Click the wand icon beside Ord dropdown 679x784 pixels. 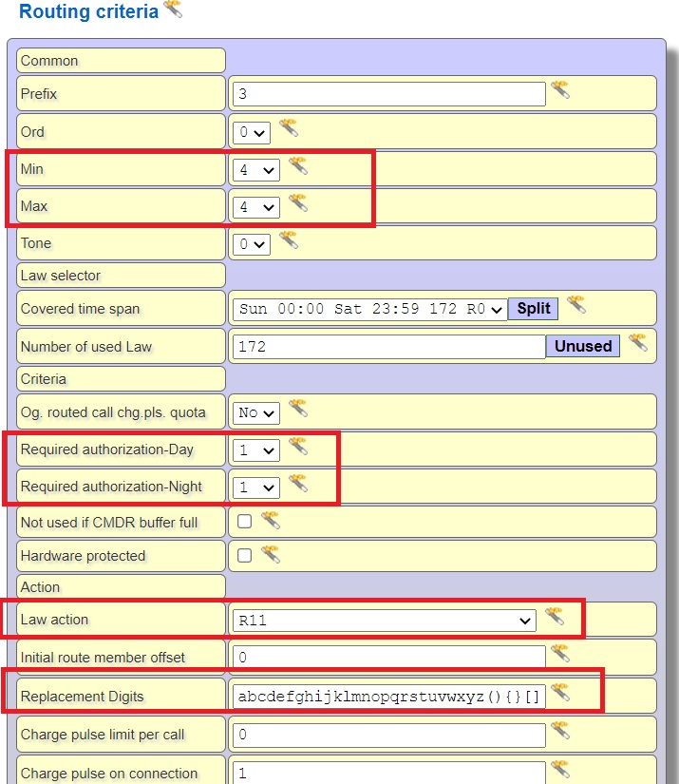[288, 129]
